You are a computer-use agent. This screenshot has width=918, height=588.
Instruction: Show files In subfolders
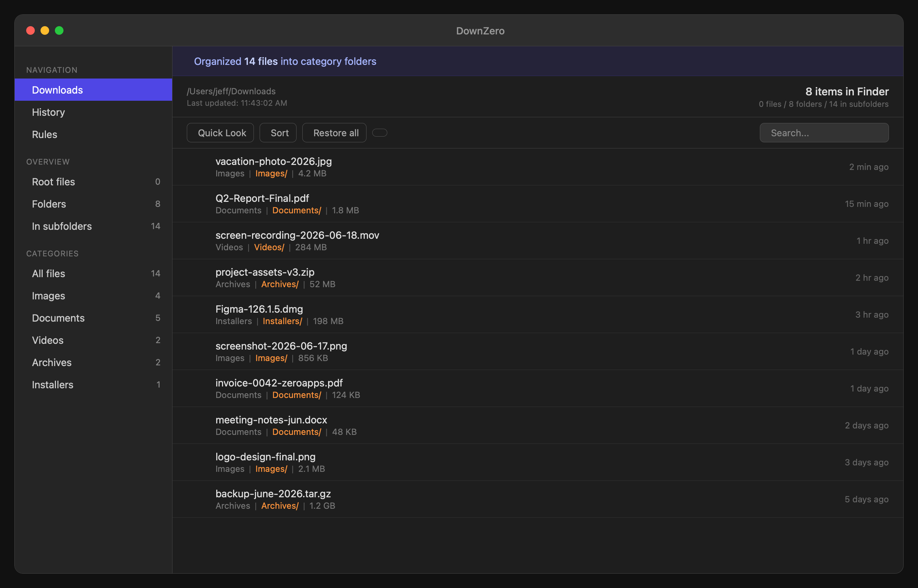(x=93, y=226)
